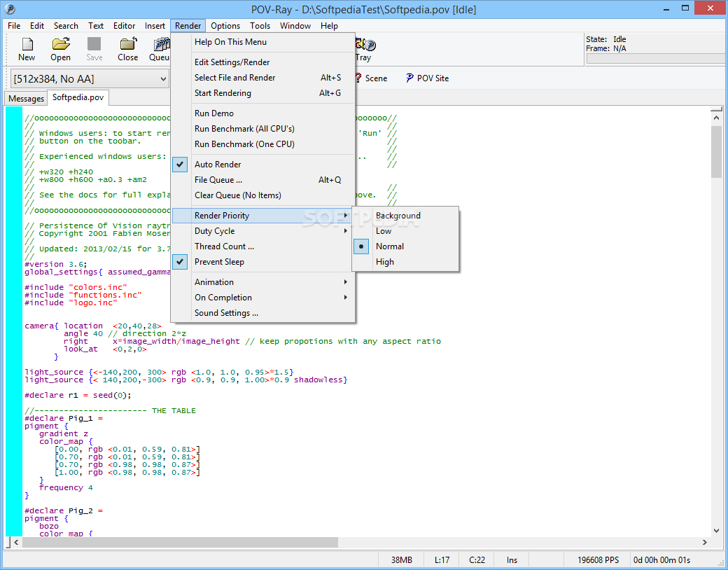Expand the Duty Cycle submenu
728x570 pixels.
(263, 231)
